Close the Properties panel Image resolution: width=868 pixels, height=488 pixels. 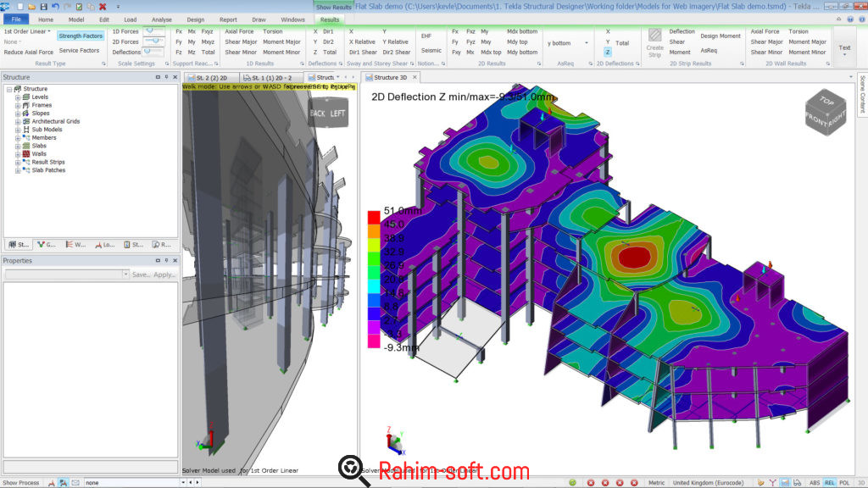(175, 261)
